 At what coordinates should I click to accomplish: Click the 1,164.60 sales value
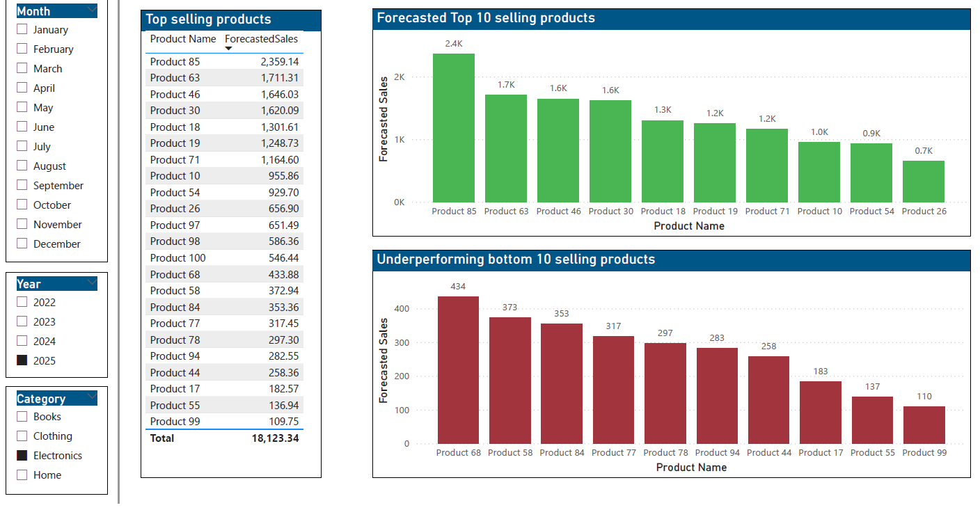(280, 159)
